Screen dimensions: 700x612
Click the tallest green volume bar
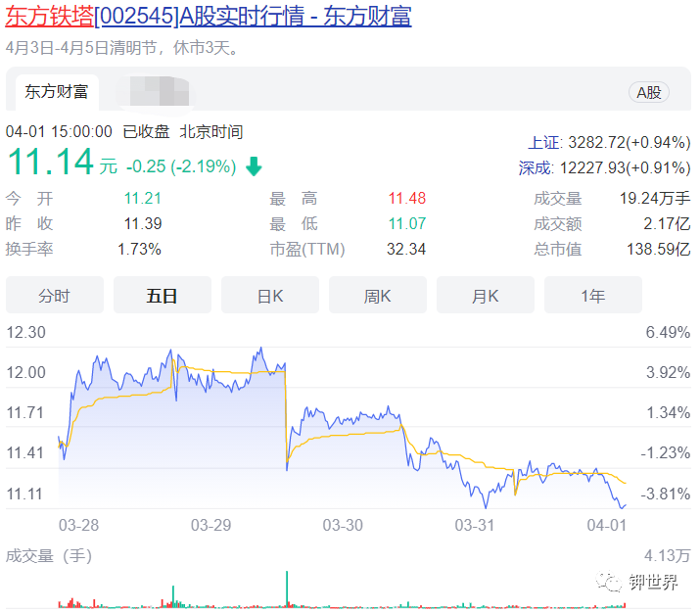pyautogui.click(x=287, y=588)
